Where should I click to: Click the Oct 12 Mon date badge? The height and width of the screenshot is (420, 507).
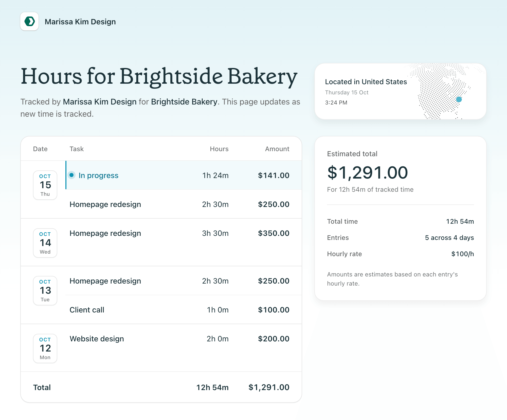pyautogui.click(x=45, y=348)
